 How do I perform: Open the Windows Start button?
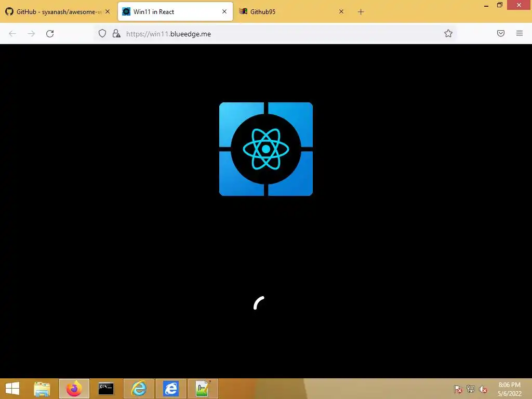[12, 389]
